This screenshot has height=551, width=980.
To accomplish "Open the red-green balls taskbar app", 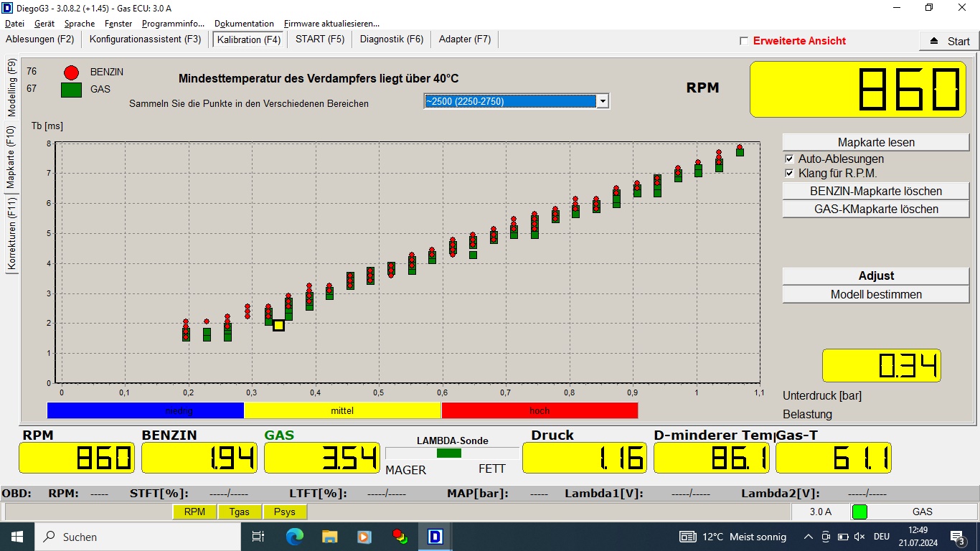I will pos(400,537).
